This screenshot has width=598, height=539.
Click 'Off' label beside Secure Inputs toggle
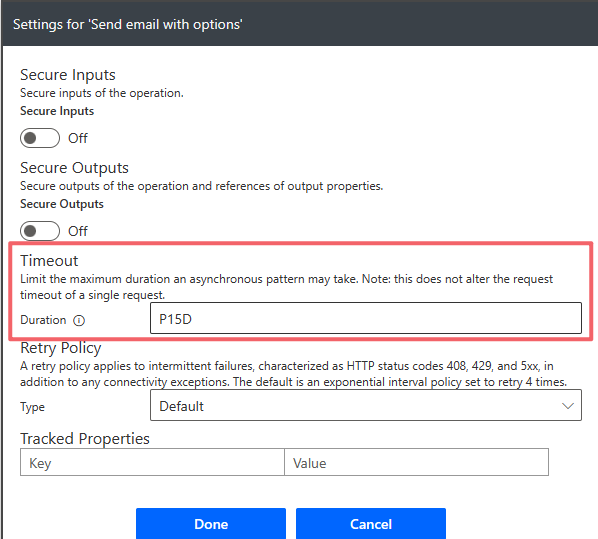pyautogui.click(x=78, y=138)
